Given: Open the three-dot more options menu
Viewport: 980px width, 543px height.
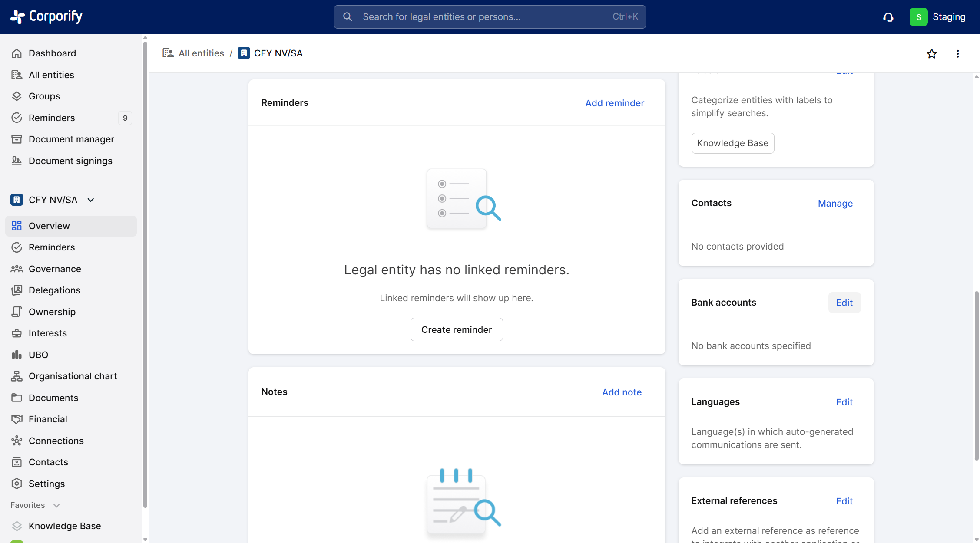Looking at the screenshot, I should tap(957, 54).
